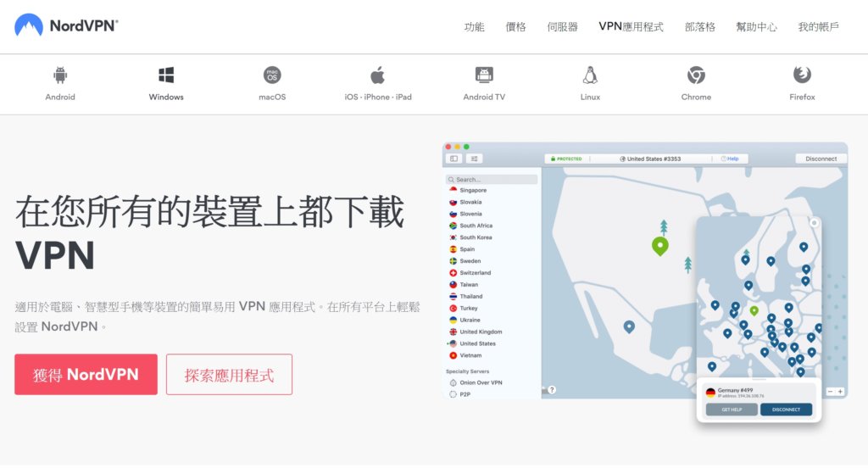Click the list view icon in app toolbar

[475, 159]
